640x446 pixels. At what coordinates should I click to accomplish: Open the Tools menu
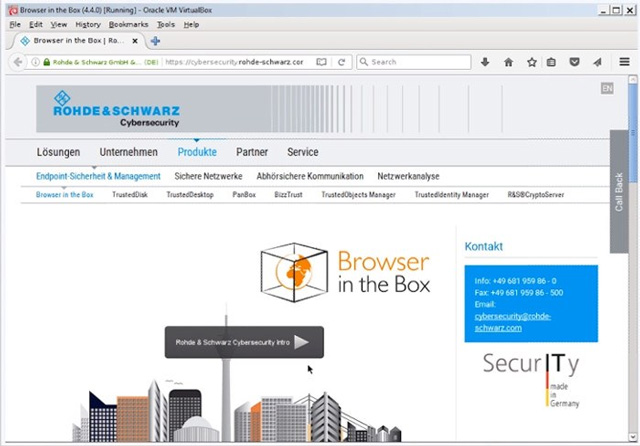[166, 24]
